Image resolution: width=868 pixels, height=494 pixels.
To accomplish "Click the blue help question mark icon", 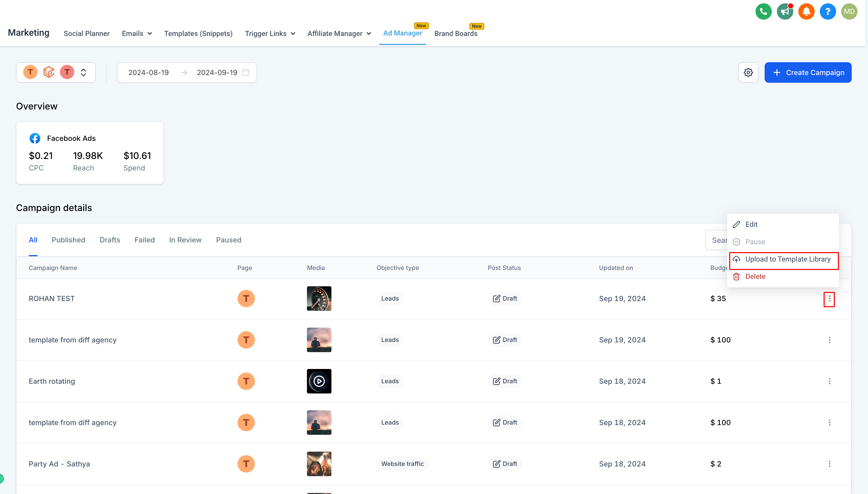I will coord(828,11).
